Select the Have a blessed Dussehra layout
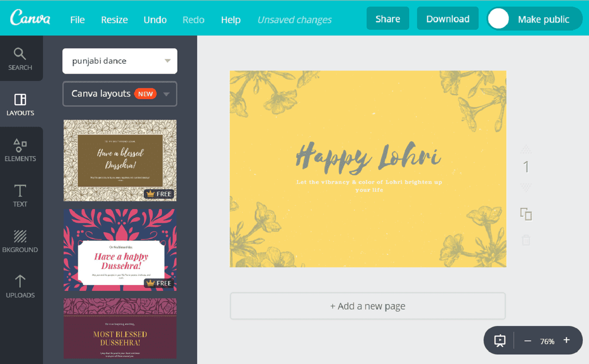Image resolution: width=589 pixels, height=364 pixels. coord(120,160)
